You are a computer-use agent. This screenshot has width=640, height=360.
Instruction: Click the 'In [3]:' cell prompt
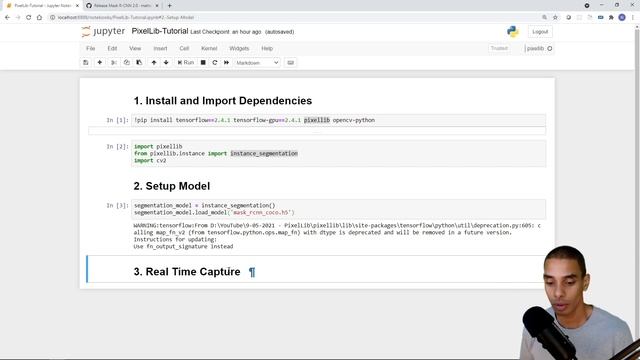(x=118, y=205)
